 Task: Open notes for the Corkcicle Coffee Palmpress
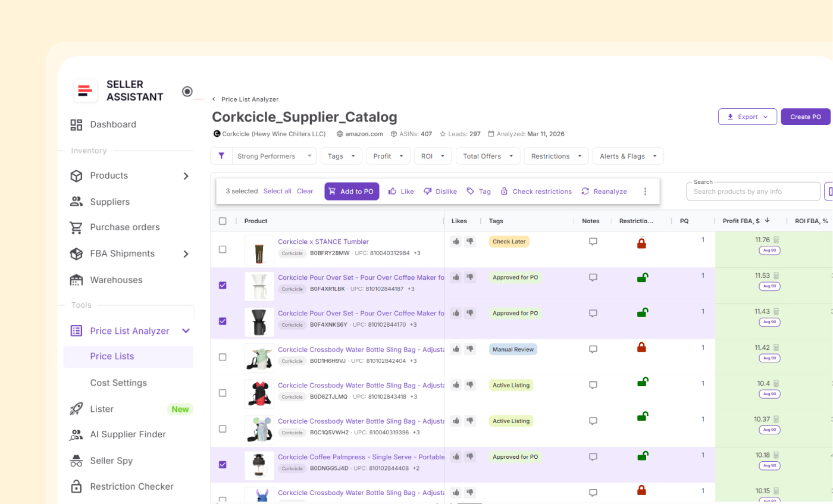(593, 457)
